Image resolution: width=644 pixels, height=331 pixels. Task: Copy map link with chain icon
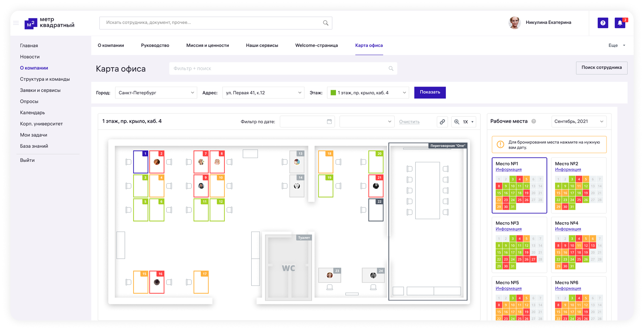[442, 122]
